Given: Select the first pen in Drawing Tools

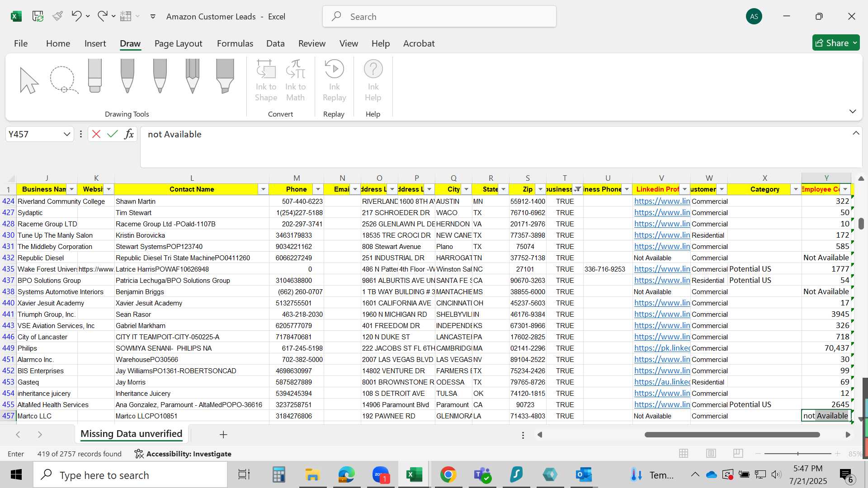Looking at the screenshot, I should coord(127,75).
